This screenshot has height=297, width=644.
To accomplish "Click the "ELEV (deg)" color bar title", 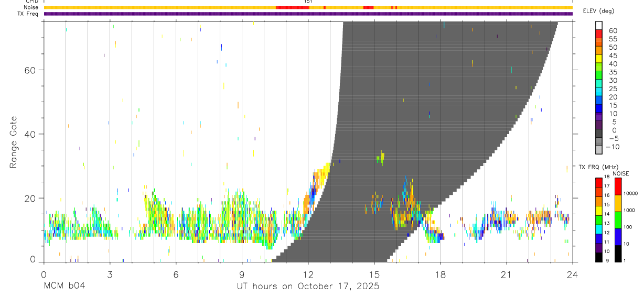I will (598, 11).
